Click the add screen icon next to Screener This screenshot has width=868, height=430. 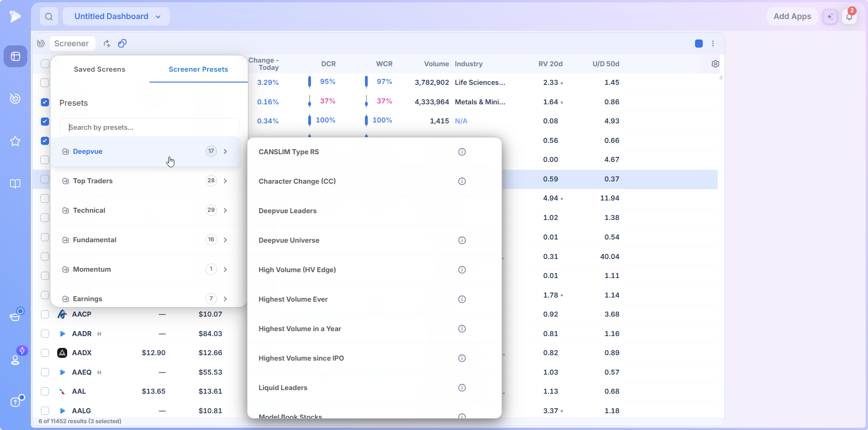pos(107,44)
